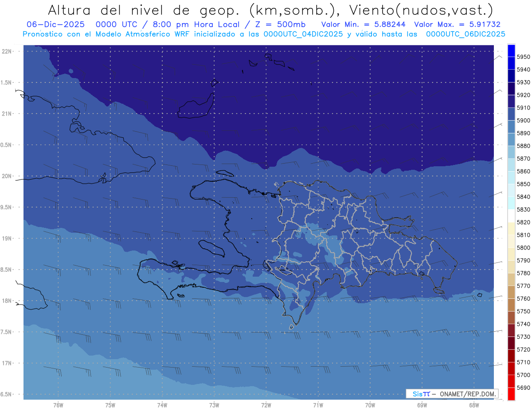Image resolution: width=532 pixels, height=411 pixels.
Task: Pick the bright blue swatch above the 5950 label
Action: click(511, 51)
